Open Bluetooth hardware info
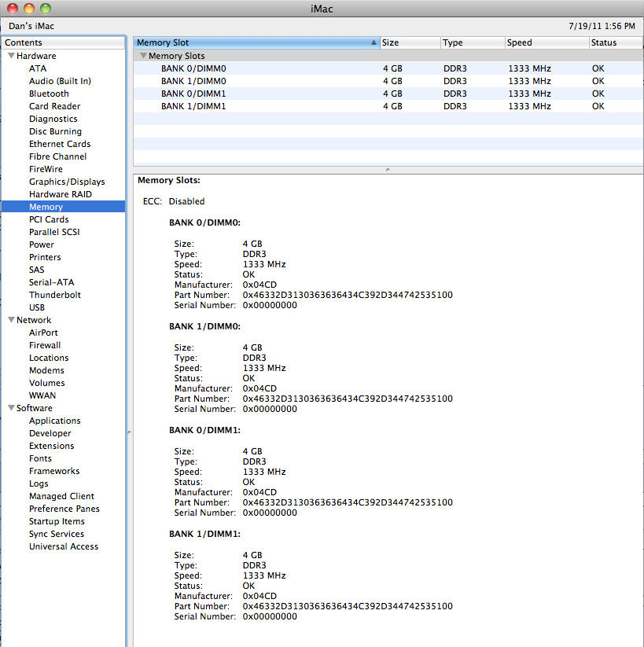The width and height of the screenshot is (644, 647). 49,94
